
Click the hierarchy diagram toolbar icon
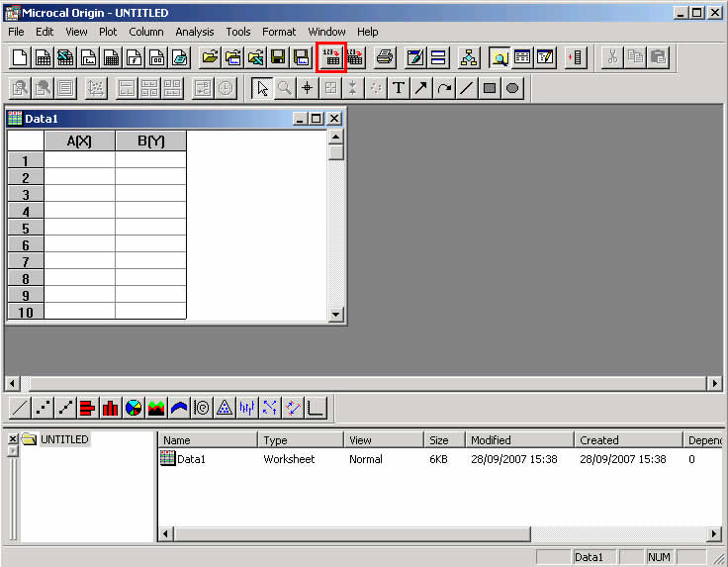(x=469, y=57)
